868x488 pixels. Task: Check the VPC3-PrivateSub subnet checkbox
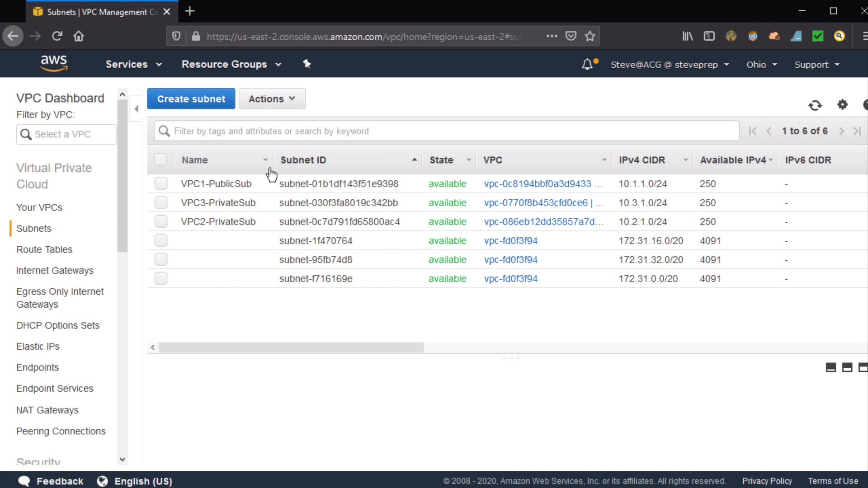coord(161,202)
